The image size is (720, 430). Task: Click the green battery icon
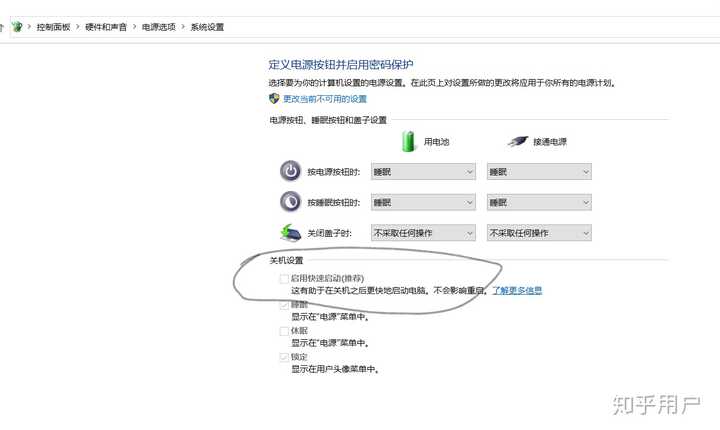coord(408,141)
